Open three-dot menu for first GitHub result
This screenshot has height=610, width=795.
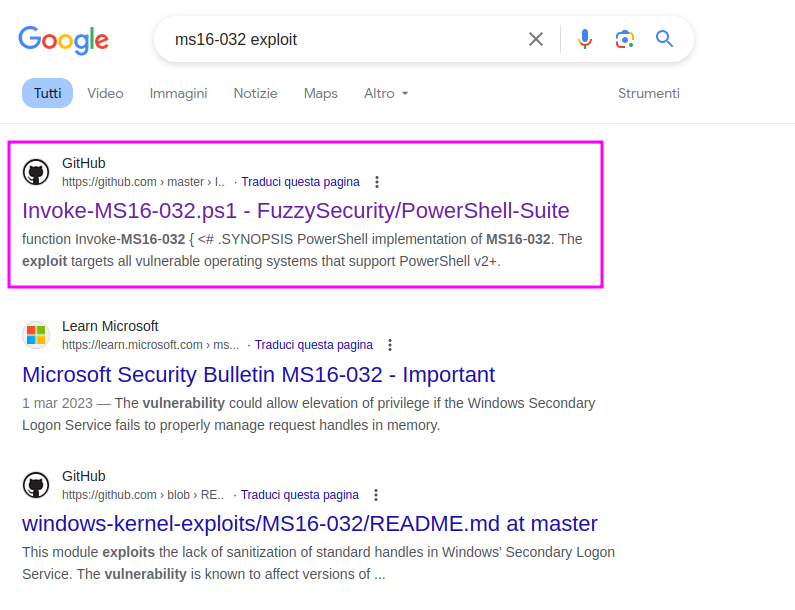click(377, 182)
